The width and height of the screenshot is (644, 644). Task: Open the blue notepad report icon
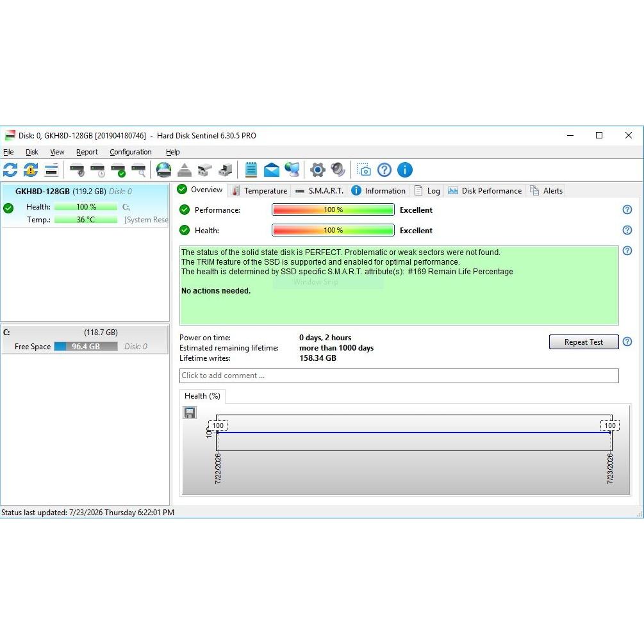click(251, 170)
